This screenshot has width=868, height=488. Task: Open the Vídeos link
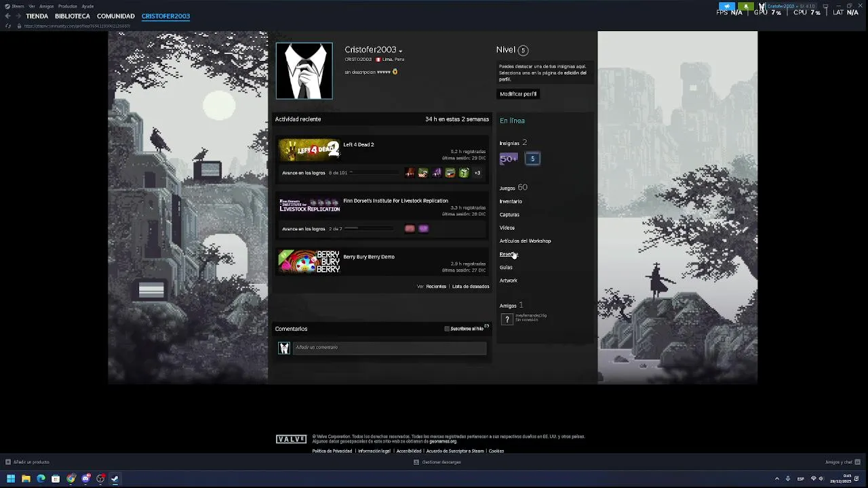[507, 228]
